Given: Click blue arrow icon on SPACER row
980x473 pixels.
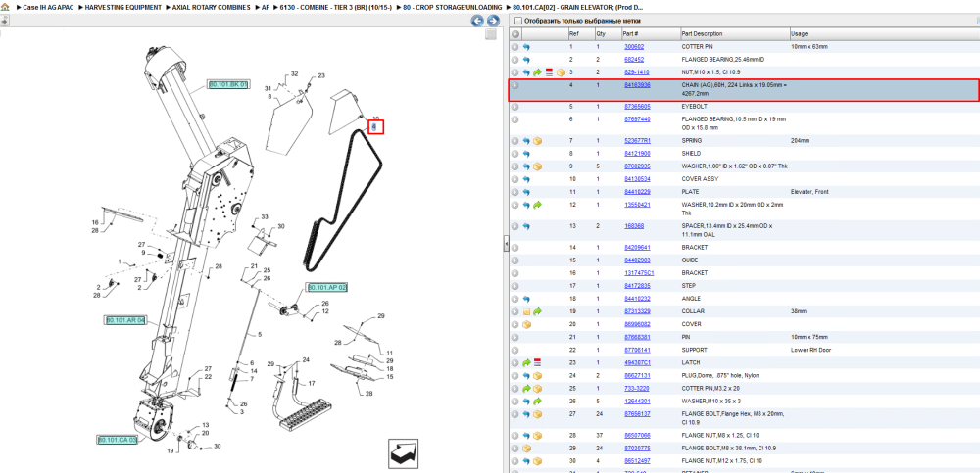Looking at the screenshot, I should (x=526, y=226).
